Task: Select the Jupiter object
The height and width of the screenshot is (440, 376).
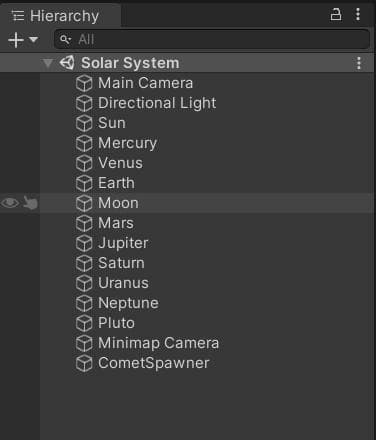Action: tap(123, 244)
